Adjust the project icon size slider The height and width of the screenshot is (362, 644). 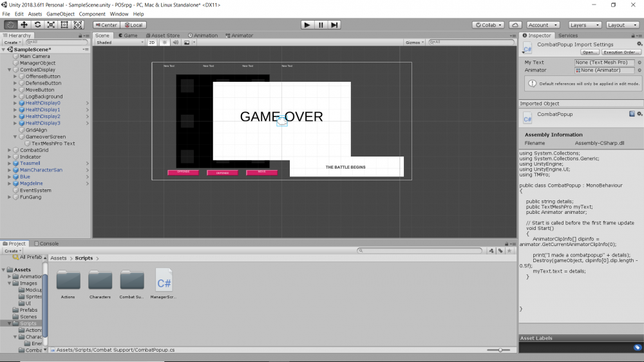pos(500,350)
